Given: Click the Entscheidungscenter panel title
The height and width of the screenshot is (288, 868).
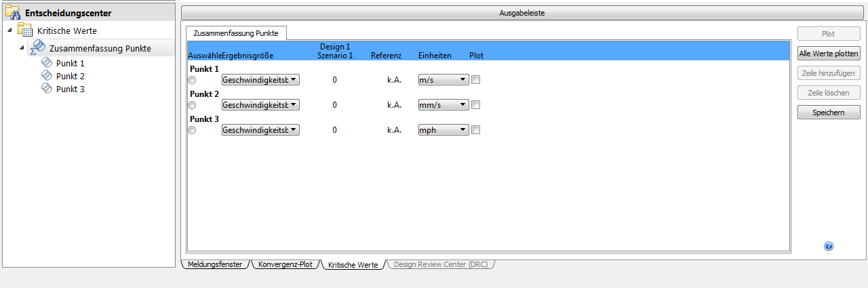Looking at the screenshot, I should pyautogui.click(x=68, y=13).
